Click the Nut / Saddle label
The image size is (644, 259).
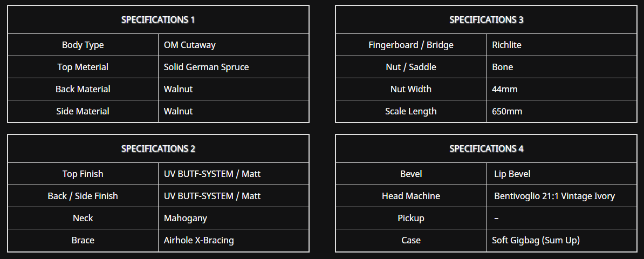click(x=411, y=67)
